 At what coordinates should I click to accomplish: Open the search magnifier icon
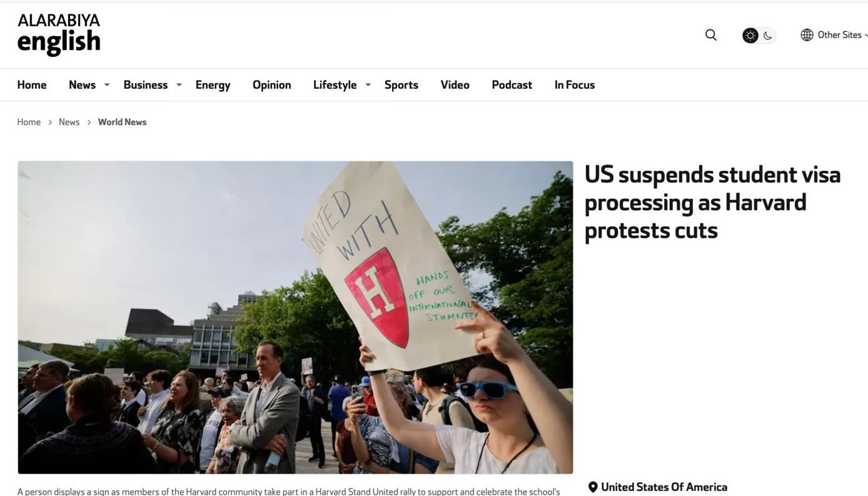tap(710, 35)
